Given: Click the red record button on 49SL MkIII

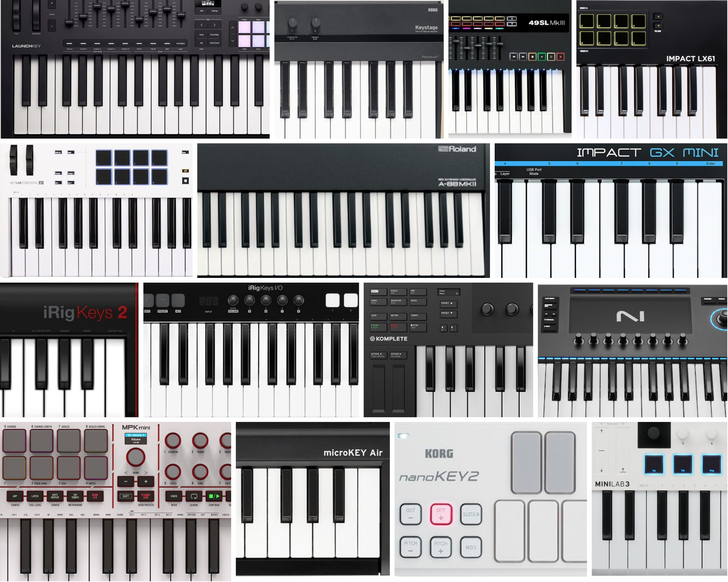Looking at the screenshot, I should click(x=561, y=57).
